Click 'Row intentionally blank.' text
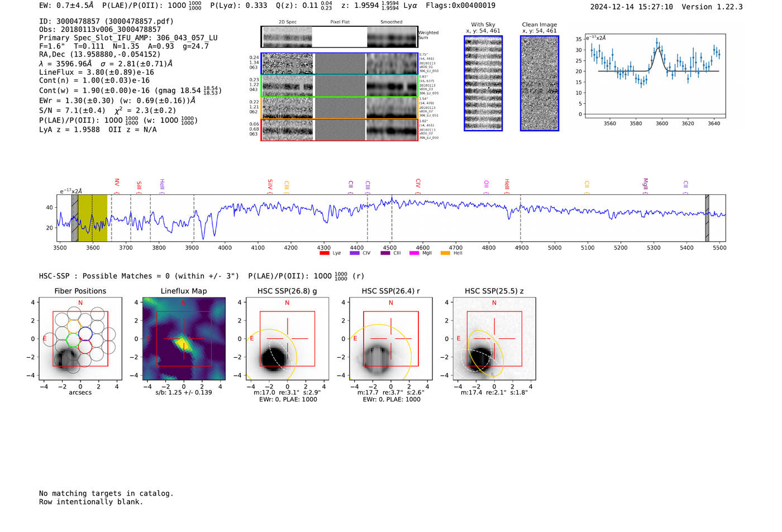Image resolution: width=782 pixels, height=532 pixels. 91,502
